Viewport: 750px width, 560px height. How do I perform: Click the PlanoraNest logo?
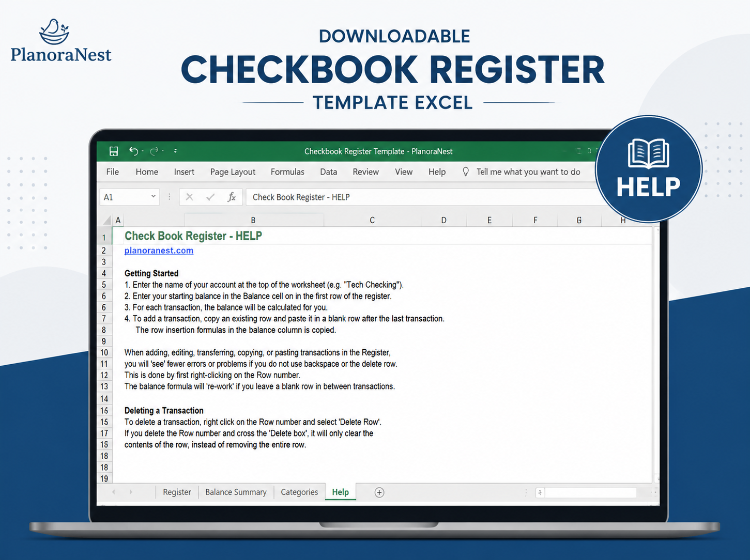pos(61,40)
